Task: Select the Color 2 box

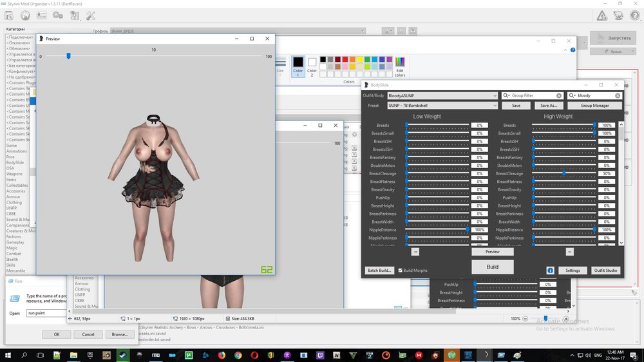Action: click(x=312, y=66)
